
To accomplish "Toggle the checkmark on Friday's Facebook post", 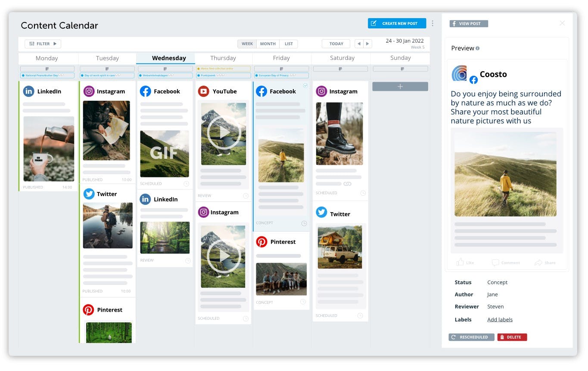I will [x=305, y=85].
